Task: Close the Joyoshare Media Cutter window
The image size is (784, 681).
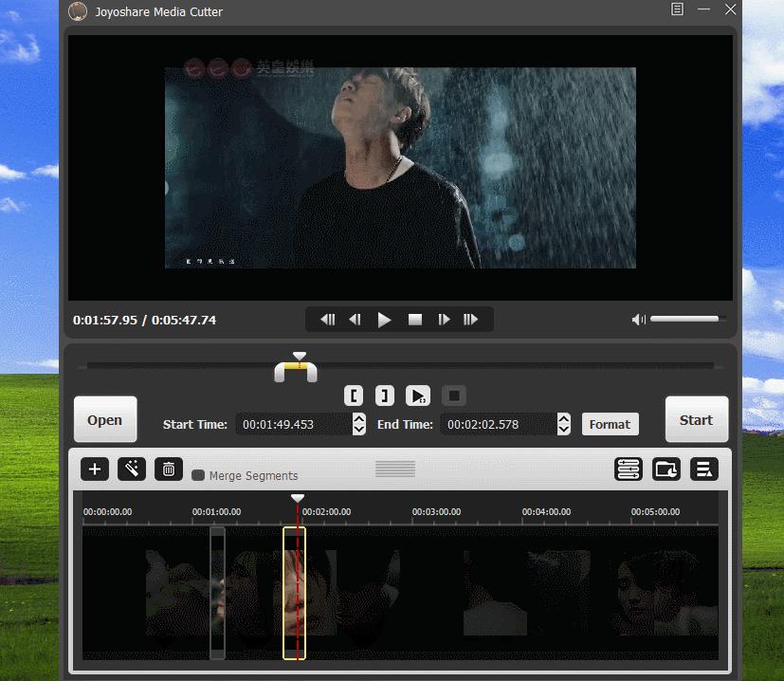Action: tap(731, 9)
